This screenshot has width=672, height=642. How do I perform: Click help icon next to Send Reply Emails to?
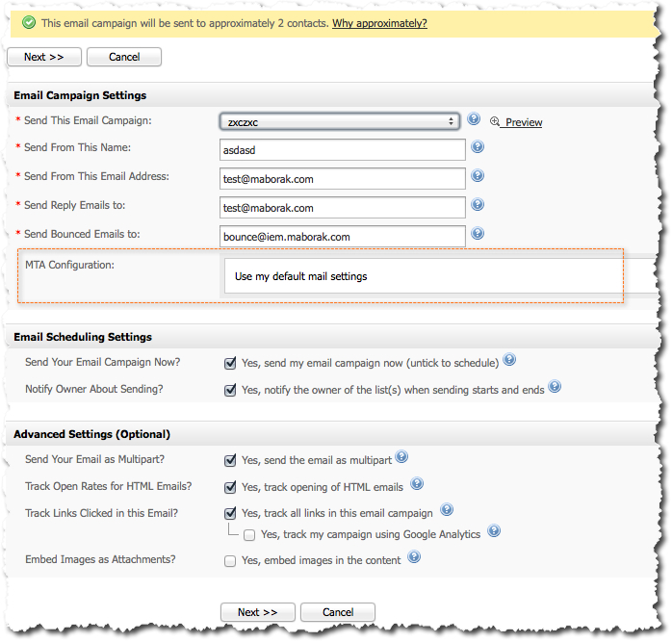pos(478,204)
